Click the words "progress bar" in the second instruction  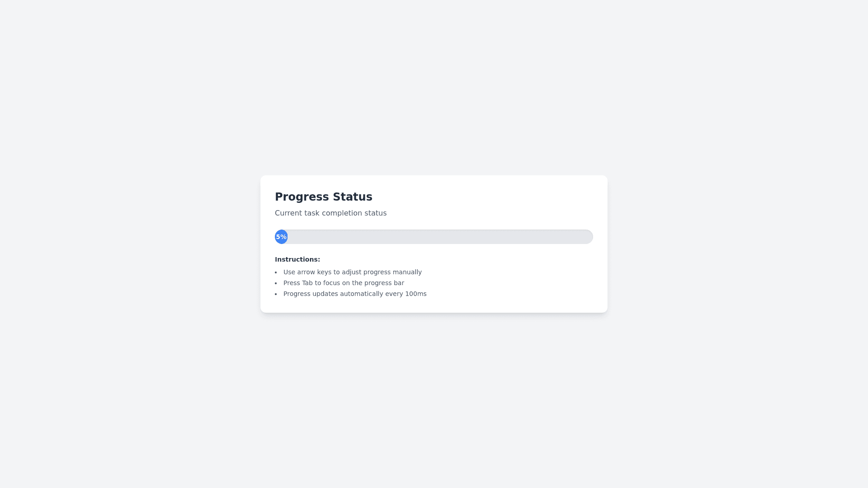pos(384,283)
